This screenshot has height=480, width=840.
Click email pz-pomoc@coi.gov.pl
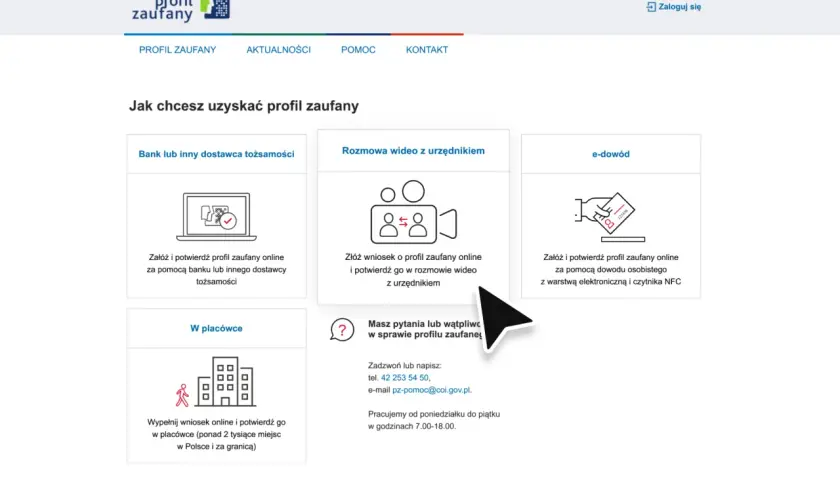pyautogui.click(x=431, y=390)
